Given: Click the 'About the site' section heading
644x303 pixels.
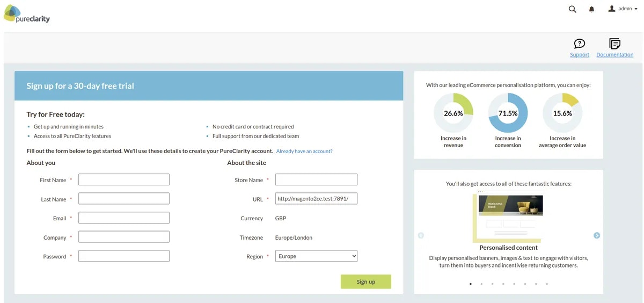Looking at the screenshot, I should point(246,163).
